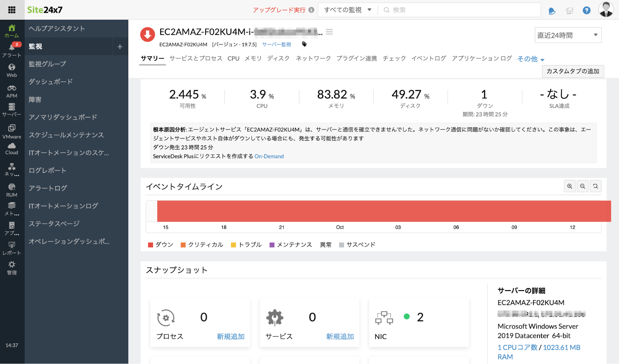Click the red down bar in timeline
This screenshot has height=364, width=619.
click(x=384, y=211)
